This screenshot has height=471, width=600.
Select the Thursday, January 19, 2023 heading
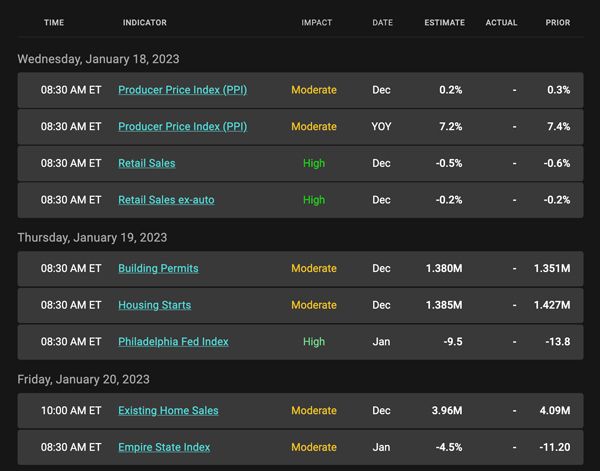92,238
